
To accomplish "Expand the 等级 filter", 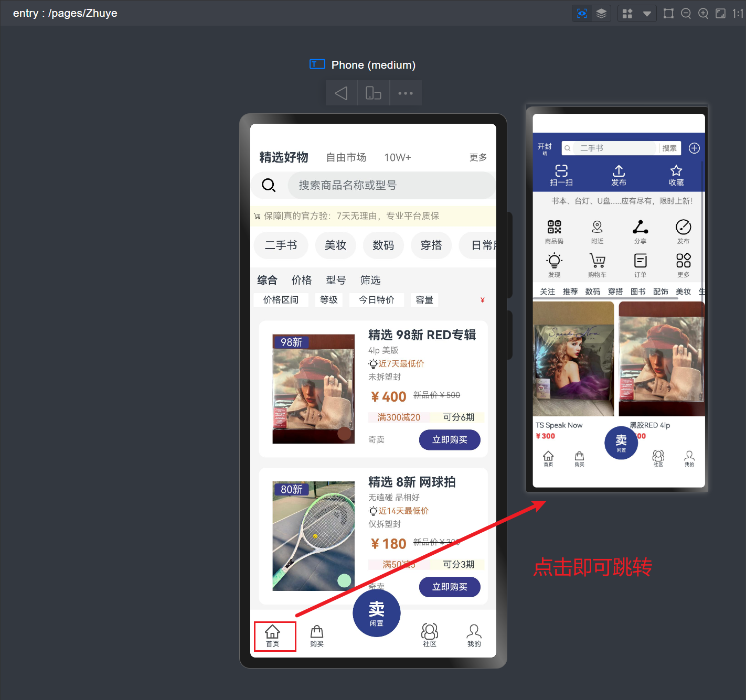I will [329, 300].
